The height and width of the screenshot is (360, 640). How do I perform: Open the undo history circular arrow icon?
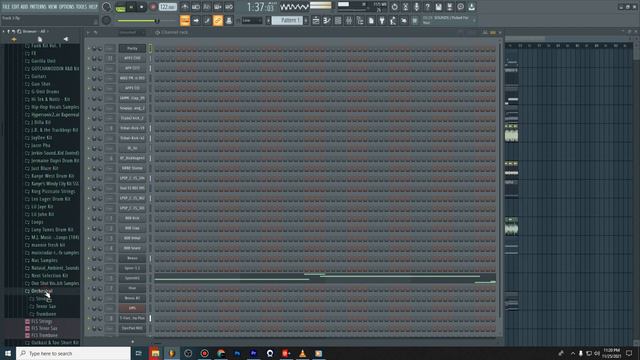pos(394,7)
